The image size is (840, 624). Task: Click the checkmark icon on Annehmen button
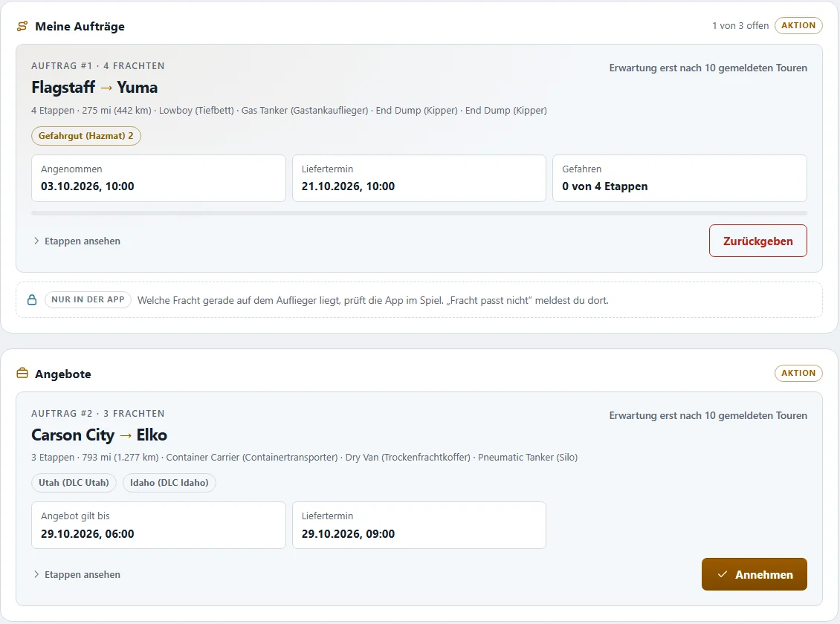pos(722,574)
